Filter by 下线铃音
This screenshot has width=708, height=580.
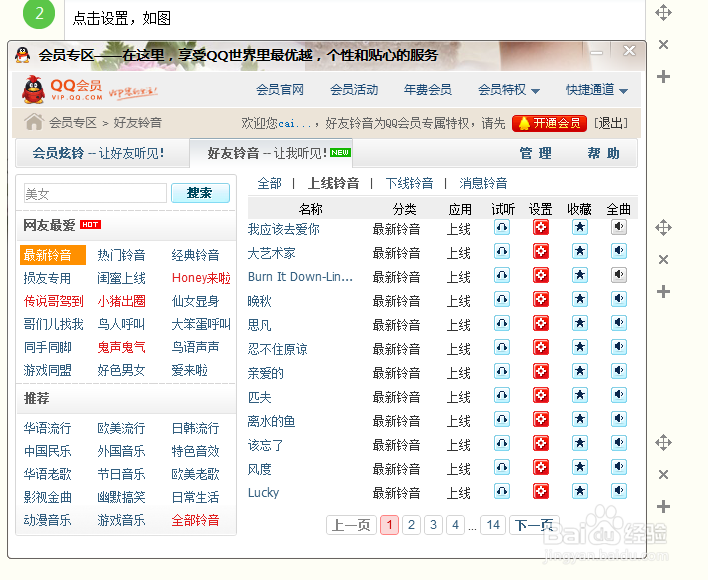point(409,183)
